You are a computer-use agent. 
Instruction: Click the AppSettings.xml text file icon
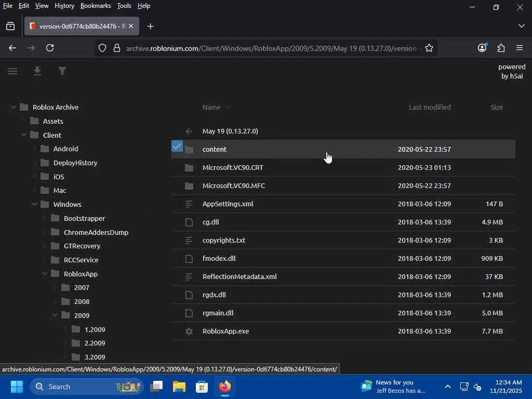tap(189, 204)
